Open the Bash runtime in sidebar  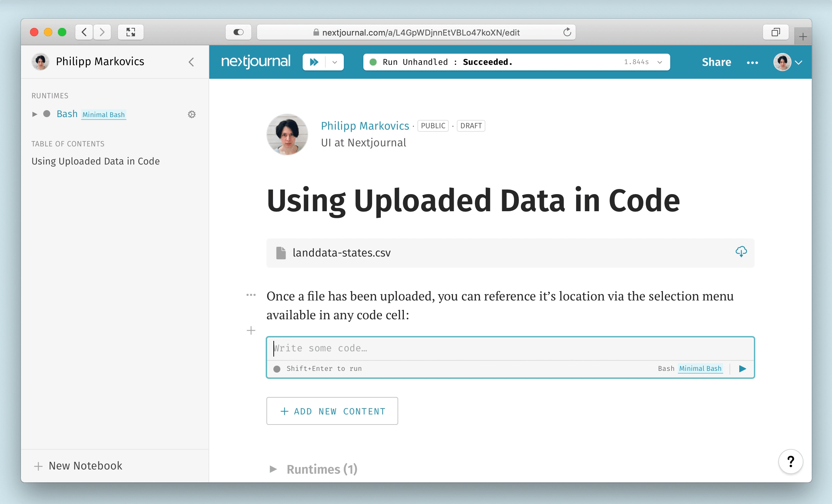click(67, 114)
